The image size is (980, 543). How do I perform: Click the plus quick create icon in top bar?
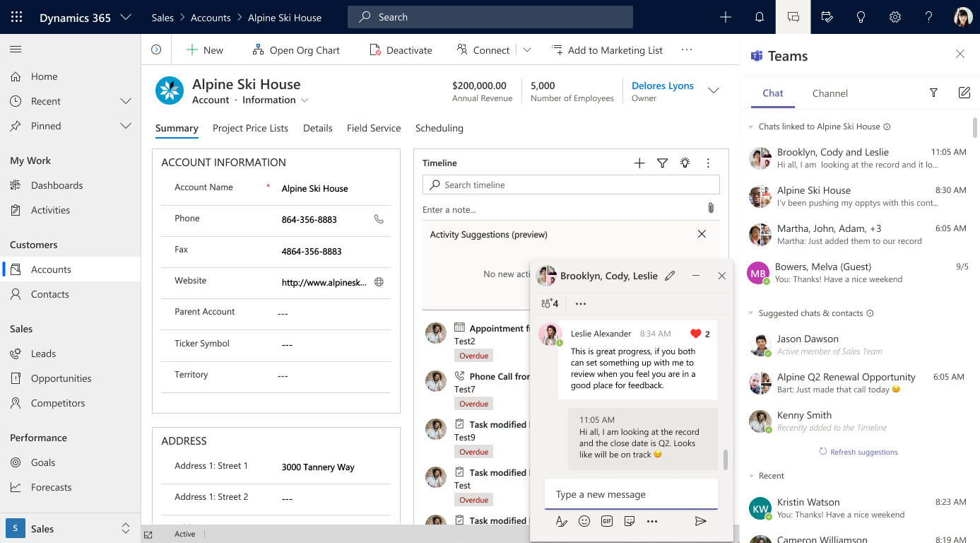pos(725,17)
